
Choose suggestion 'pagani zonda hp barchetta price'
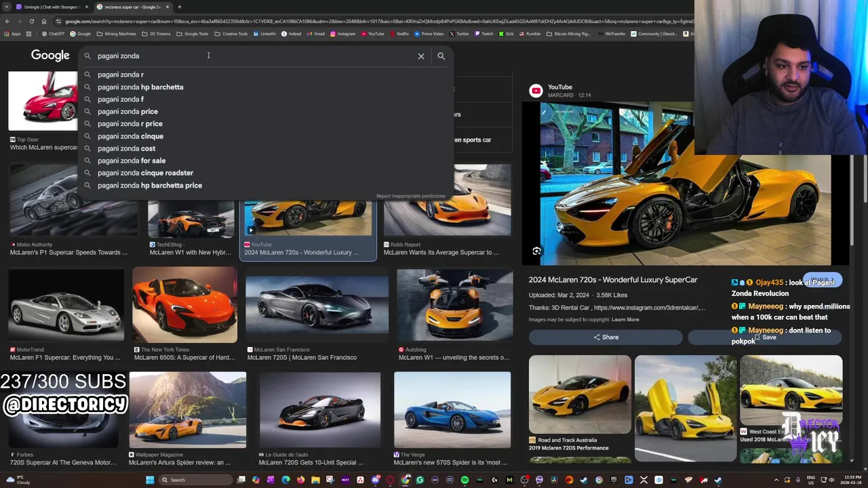(x=150, y=185)
